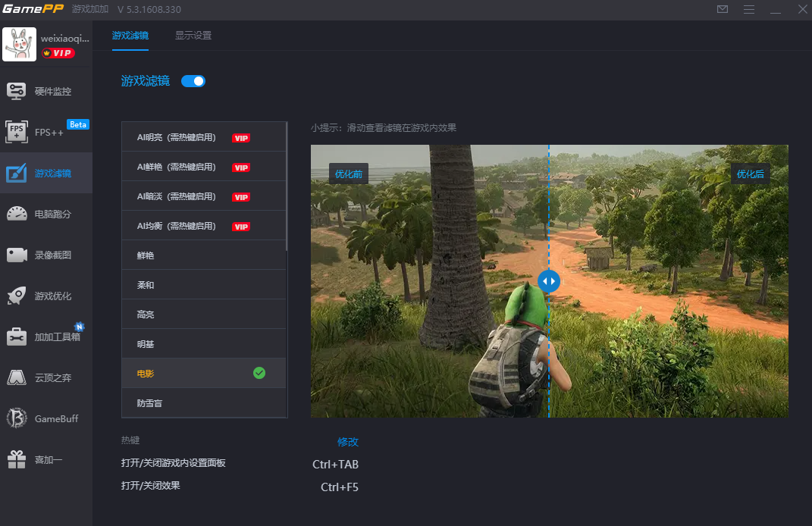Open the toolbox icon (加加工具箱)
812x526 pixels.
tap(17, 337)
